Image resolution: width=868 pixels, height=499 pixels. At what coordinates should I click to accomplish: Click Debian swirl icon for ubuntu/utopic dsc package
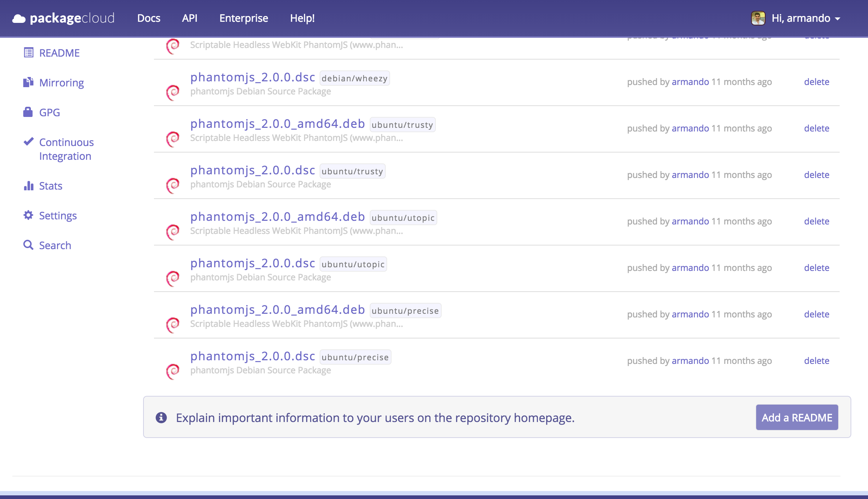click(x=173, y=279)
